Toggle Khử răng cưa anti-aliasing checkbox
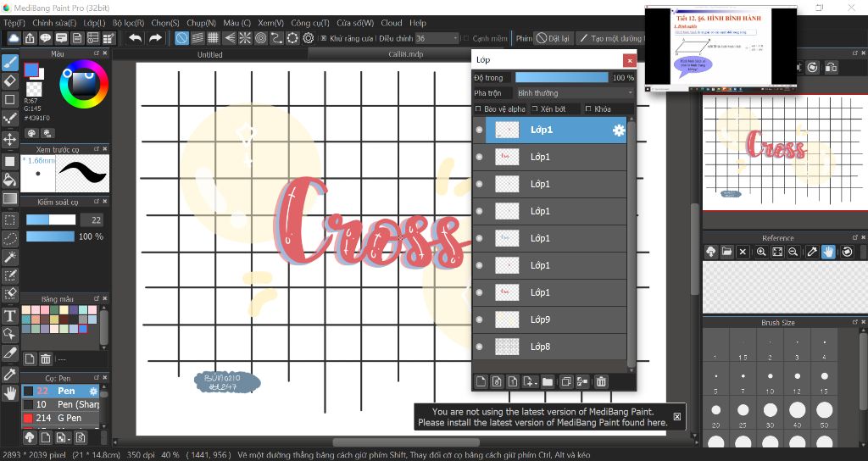 [324, 38]
